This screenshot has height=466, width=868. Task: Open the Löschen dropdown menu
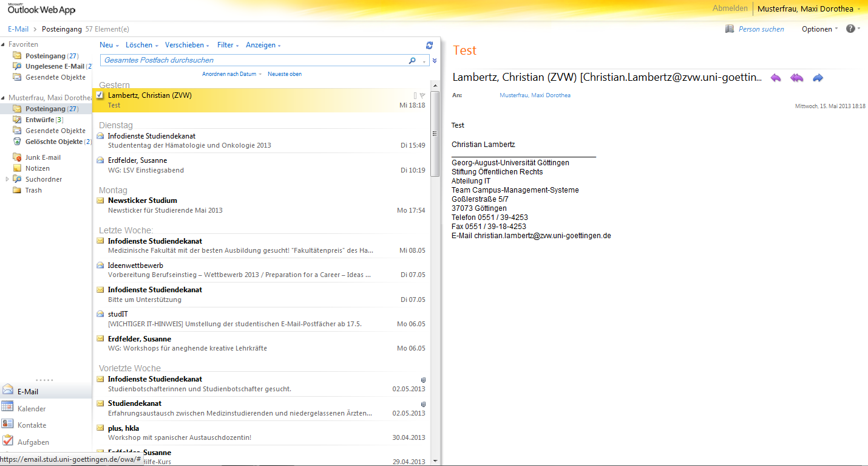point(141,45)
